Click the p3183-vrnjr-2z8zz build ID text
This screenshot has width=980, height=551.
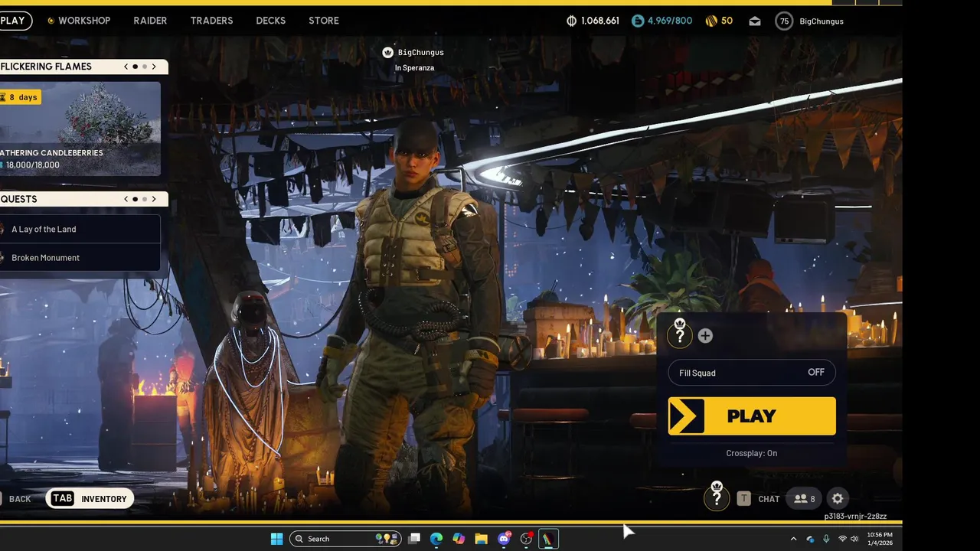pyautogui.click(x=855, y=517)
